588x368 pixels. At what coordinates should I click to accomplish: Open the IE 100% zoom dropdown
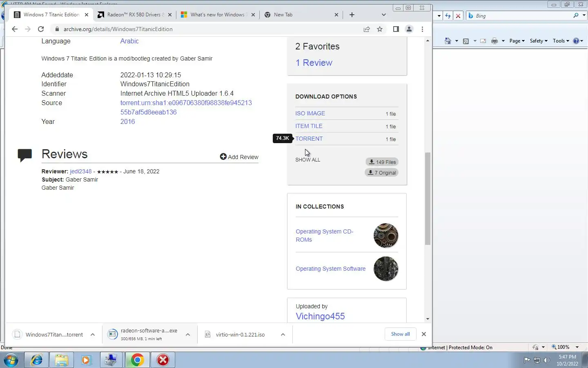[x=577, y=347]
